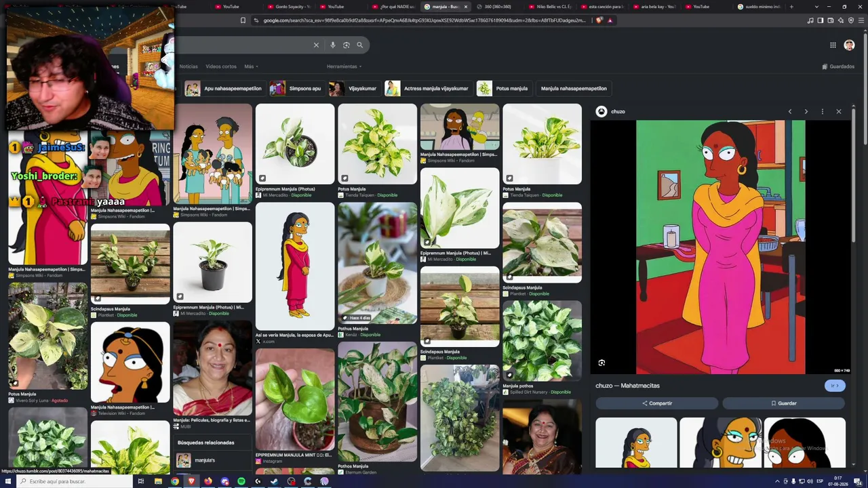Open Windows notification center
The width and height of the screenshot is (868, 488).
tap(857, 481)
